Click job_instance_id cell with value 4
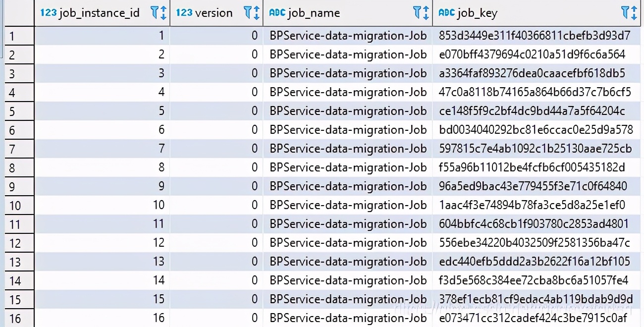 [x=102, y=92]
